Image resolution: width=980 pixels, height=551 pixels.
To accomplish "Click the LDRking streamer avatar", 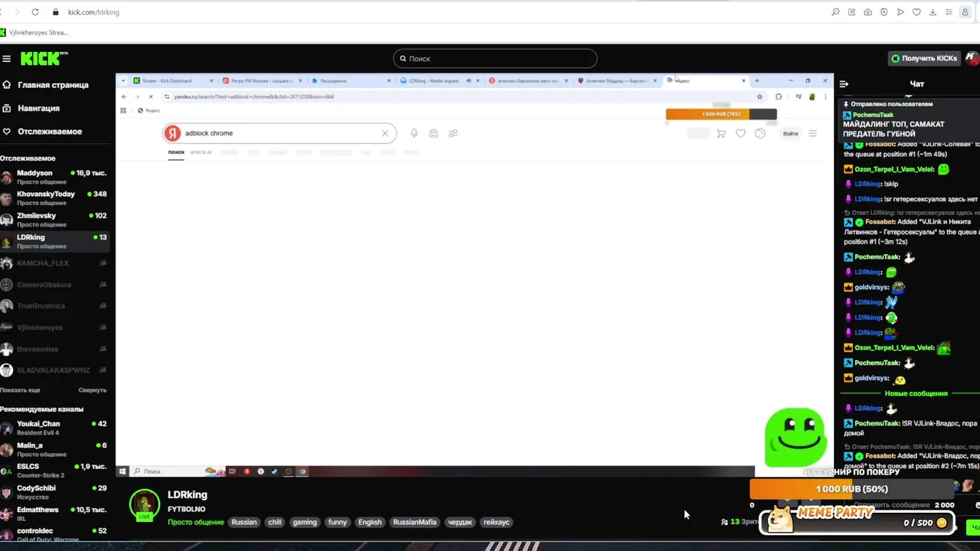I will [144, 505].
